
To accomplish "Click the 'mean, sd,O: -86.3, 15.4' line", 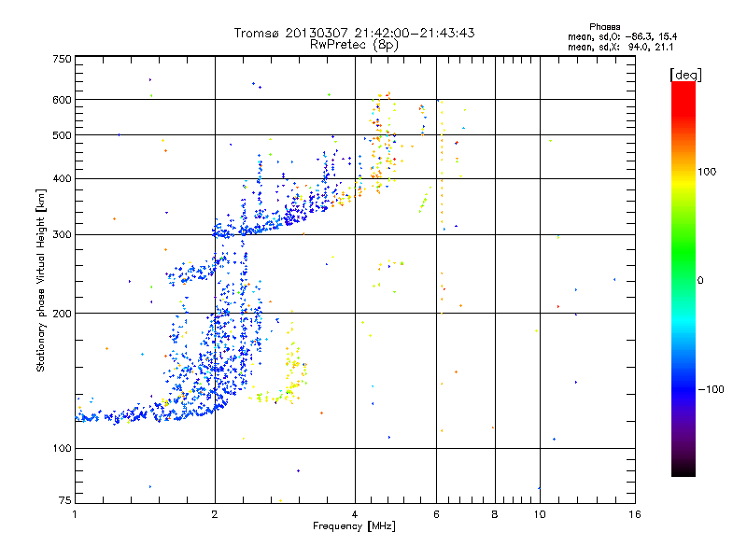I will [622, 37].
